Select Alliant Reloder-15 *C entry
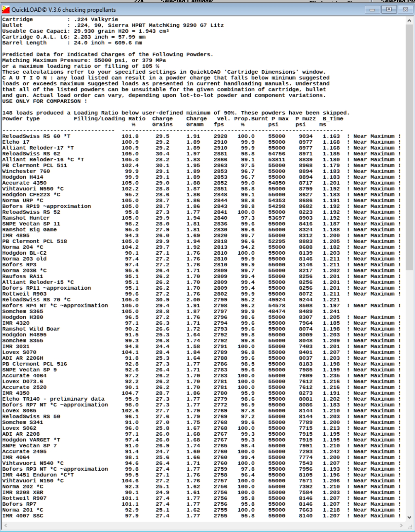415x532 pixels. tap(201, 282)
